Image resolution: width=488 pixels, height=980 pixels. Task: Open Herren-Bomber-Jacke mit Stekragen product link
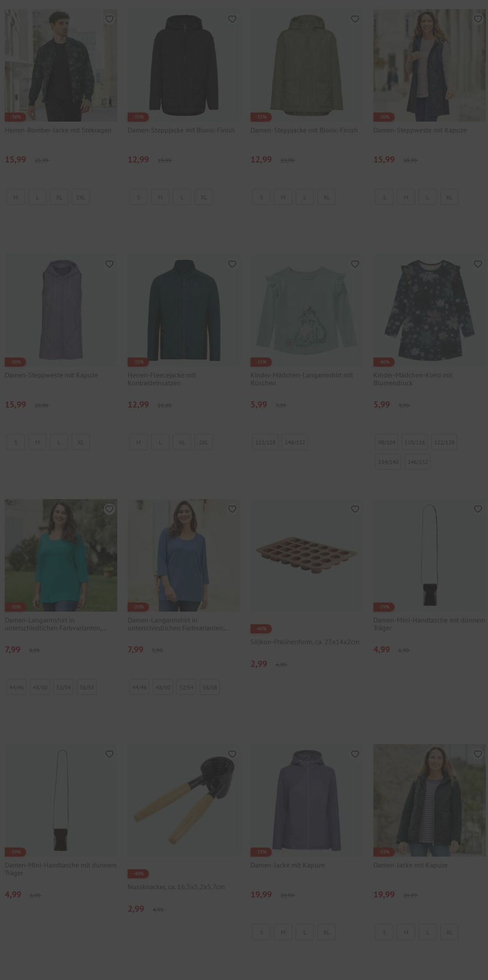pos(58,130)
